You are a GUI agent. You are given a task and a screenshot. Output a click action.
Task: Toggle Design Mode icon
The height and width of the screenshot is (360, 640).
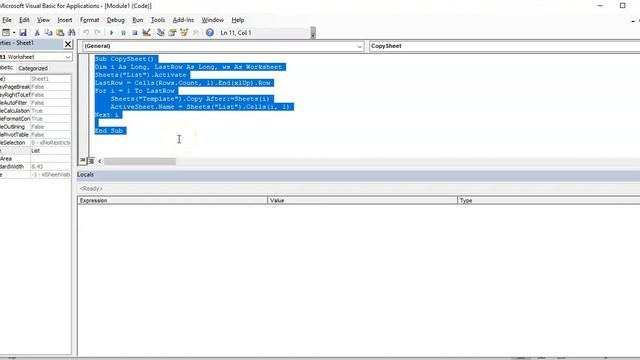coord(147,33)
